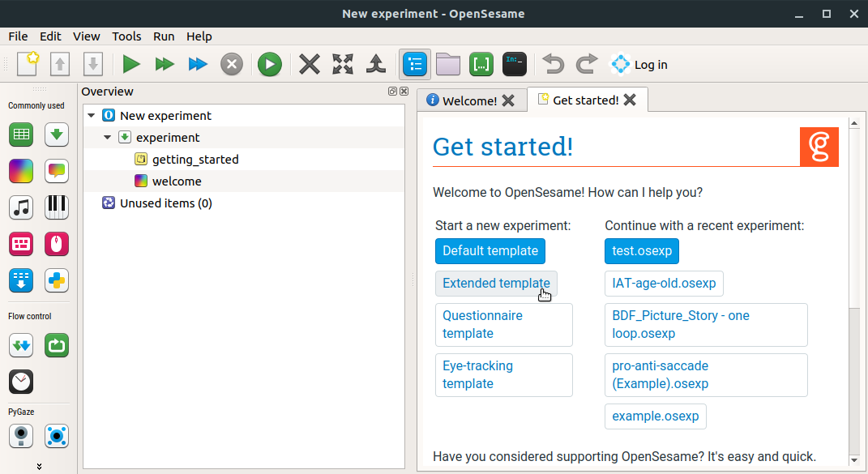This screenshot has height=474, width=868.
Task: Run experiment fullscreen with green play icon
Action: (x=131, y=64)
